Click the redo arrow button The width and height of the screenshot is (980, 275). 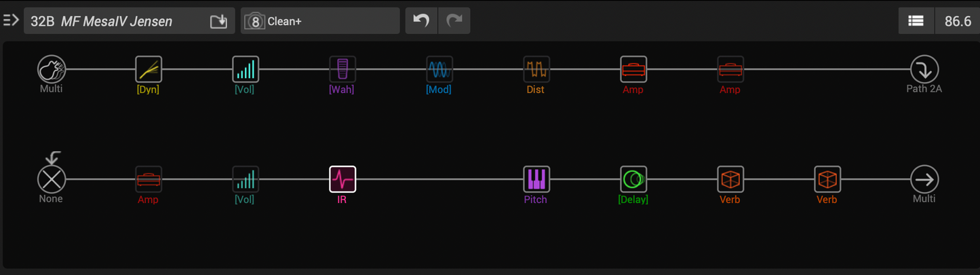click(454, 21)
